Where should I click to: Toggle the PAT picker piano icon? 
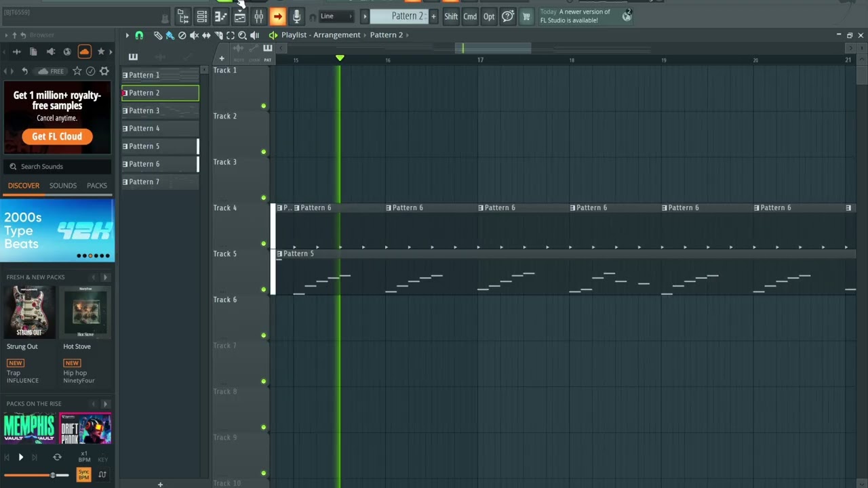pos(267,48)
